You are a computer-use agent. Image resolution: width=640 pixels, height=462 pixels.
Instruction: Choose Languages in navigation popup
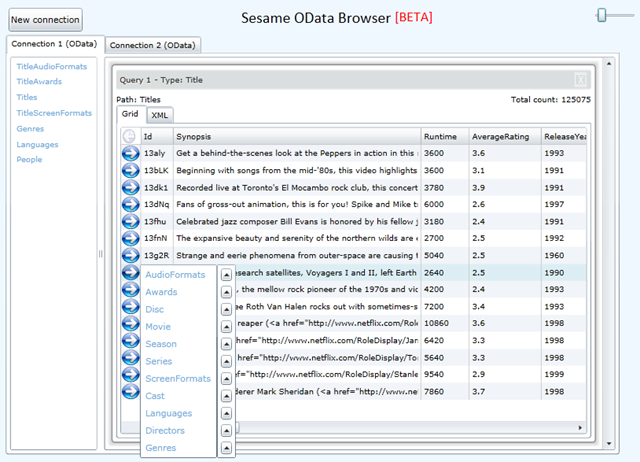[169, 413]
